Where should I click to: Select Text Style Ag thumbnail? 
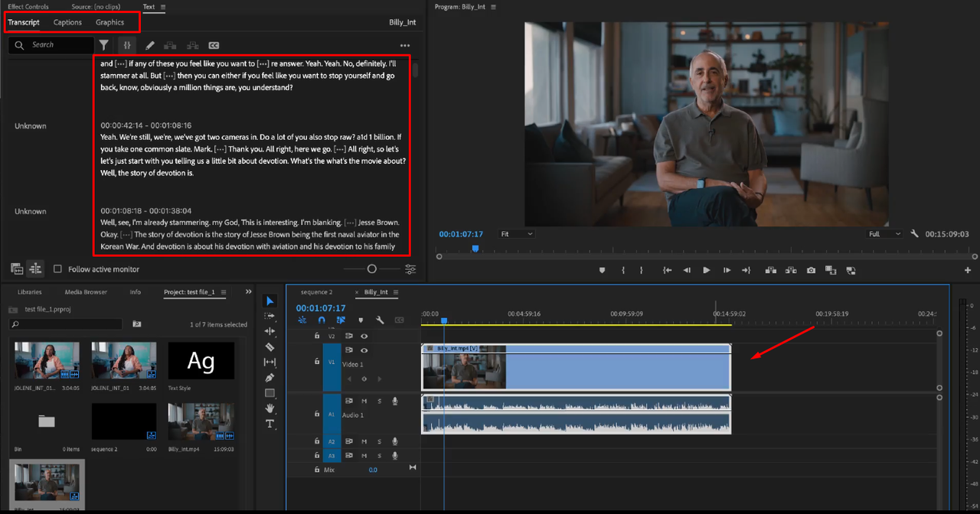click(x=201, y=360)
